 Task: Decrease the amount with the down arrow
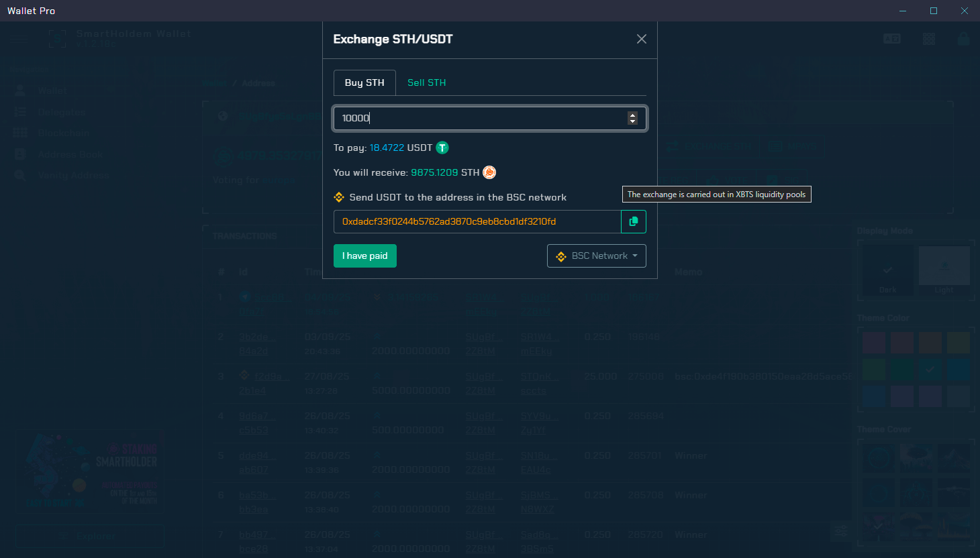[632, 121]
